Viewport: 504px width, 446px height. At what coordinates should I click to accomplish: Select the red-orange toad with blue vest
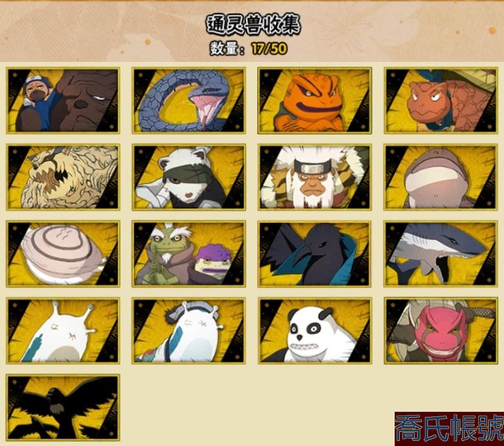(x=440, y=101)
